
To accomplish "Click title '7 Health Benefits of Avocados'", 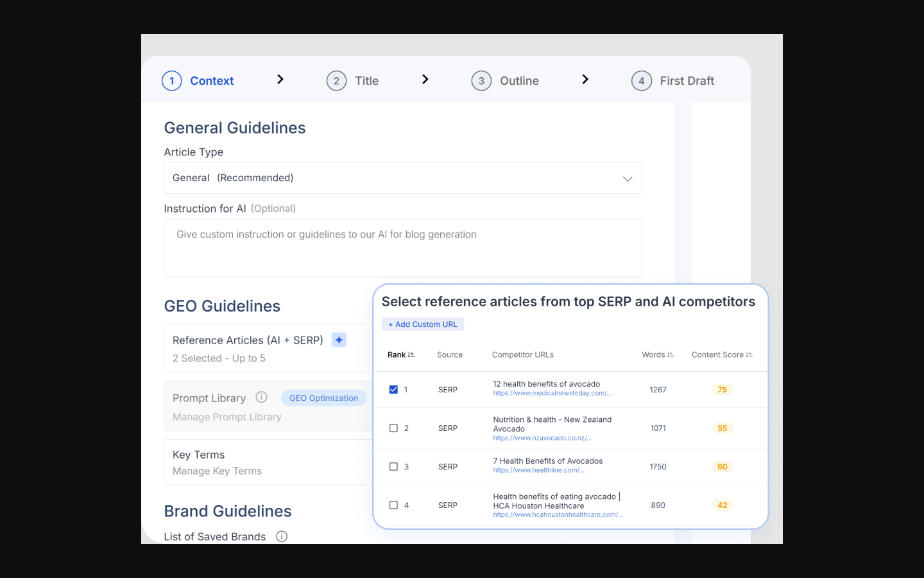I will click(548, 461).
